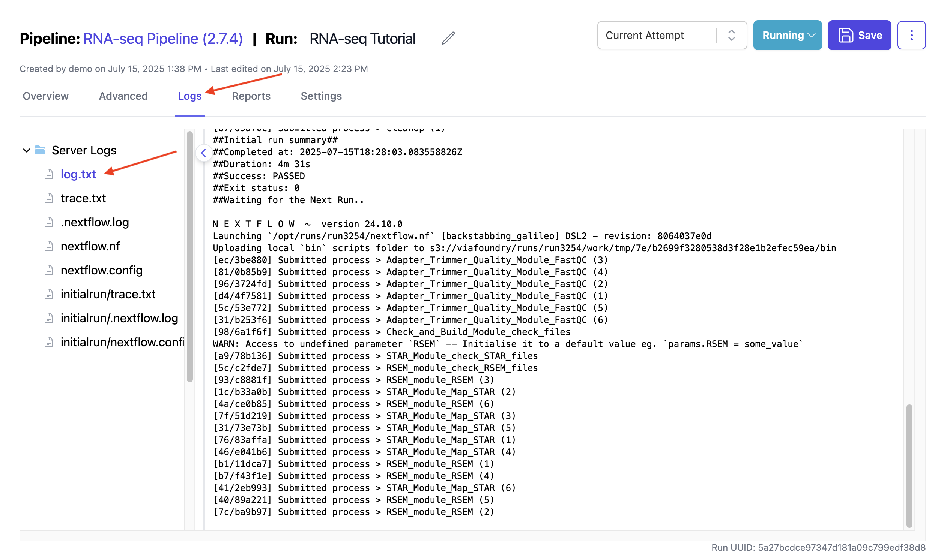Switch to the Reports tab
Viewport: 938px width, 560px height.
coord(251,96)
